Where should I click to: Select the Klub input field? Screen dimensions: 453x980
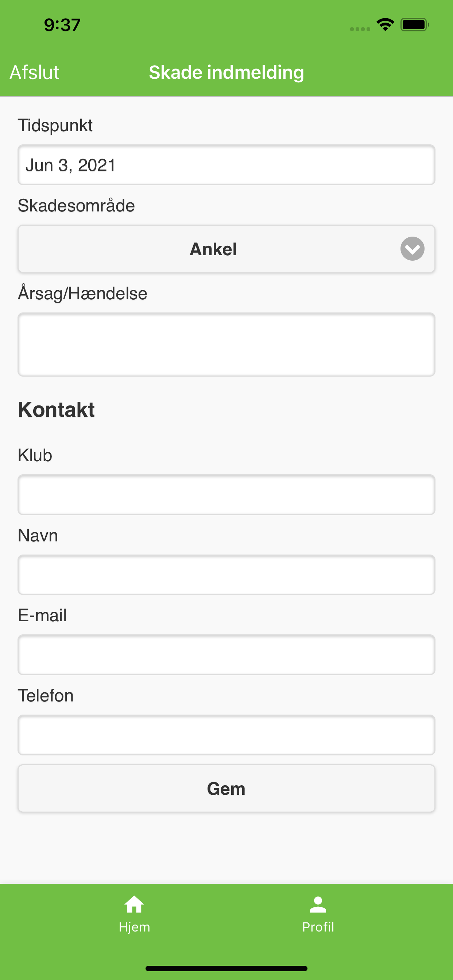(x=226, y=495)
